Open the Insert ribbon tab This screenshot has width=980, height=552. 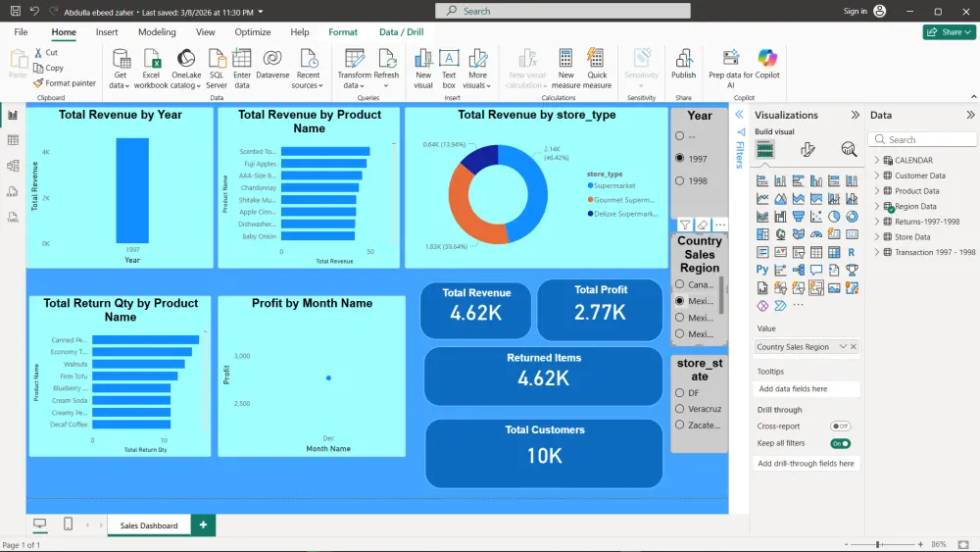point(107,32)
